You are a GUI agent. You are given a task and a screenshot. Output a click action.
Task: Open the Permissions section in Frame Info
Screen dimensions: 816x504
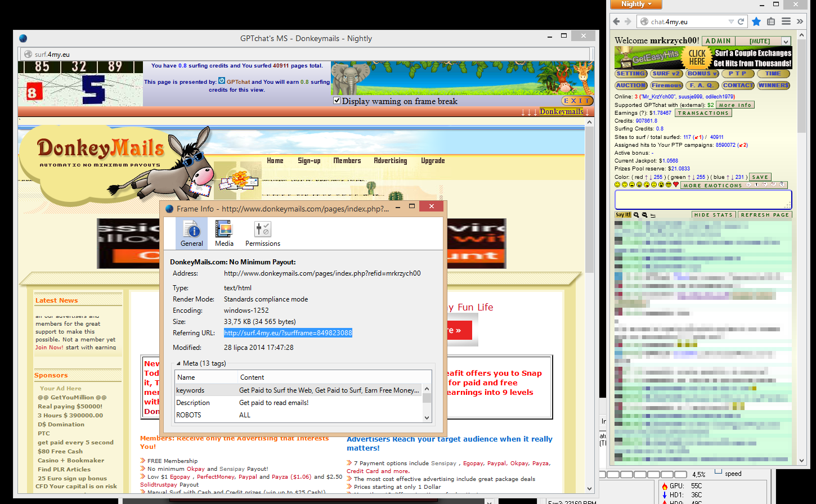(x=263, y=233)
